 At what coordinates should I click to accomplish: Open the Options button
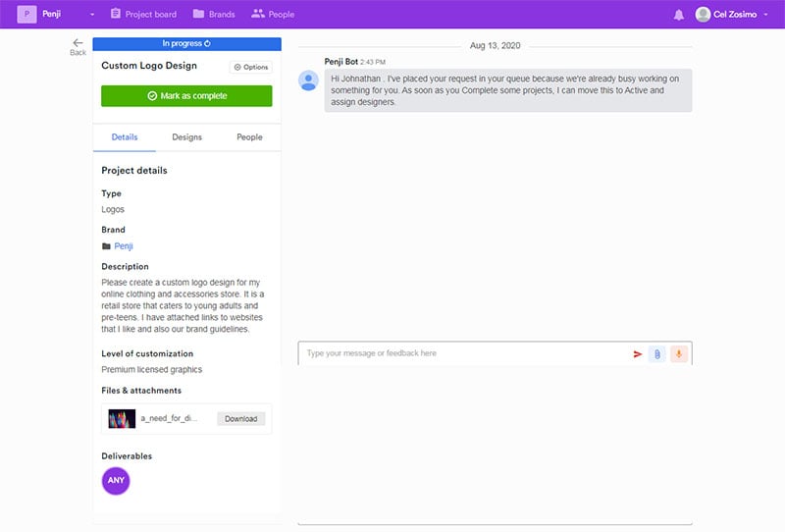251,67
